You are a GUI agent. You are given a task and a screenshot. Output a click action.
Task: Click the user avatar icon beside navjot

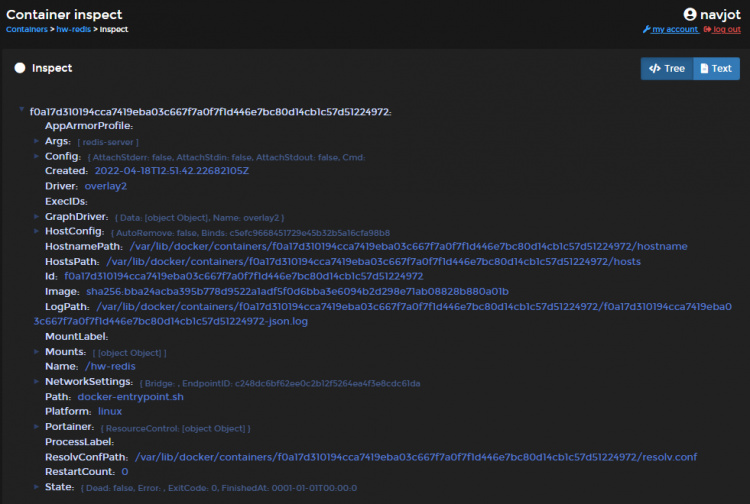click(689, 14)
